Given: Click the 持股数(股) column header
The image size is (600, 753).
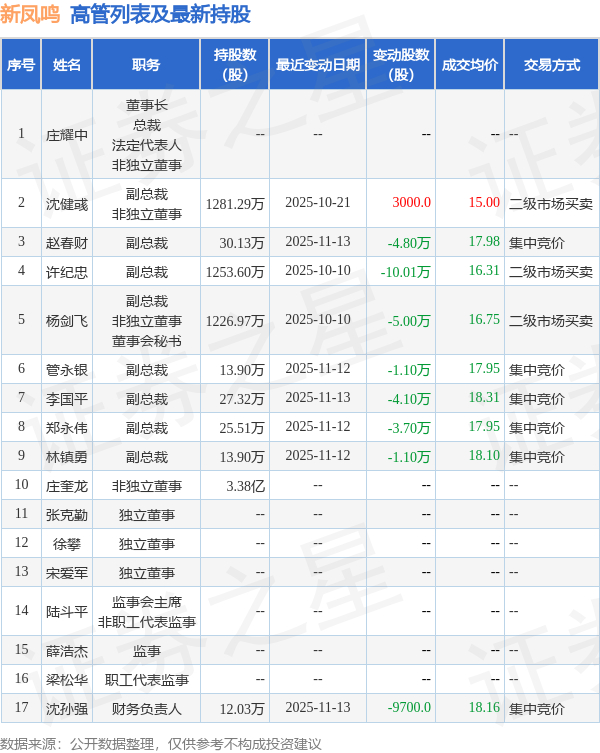Looking at the screenshot, I should (x=235, y=64).
